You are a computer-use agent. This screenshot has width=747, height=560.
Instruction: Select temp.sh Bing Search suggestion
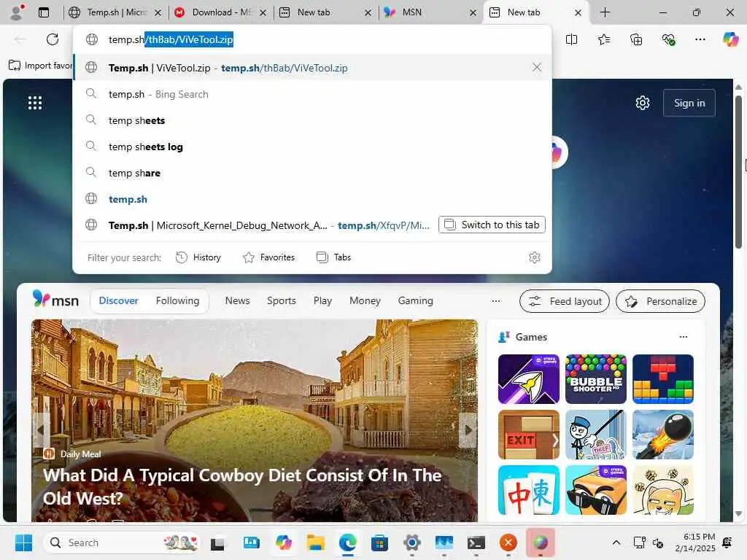(312, 94)
